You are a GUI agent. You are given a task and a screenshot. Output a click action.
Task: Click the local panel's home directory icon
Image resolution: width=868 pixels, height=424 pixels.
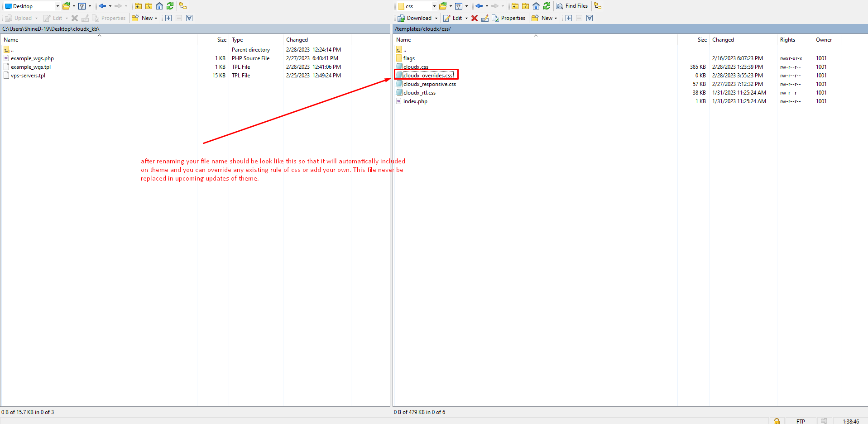click(x=159, y=6)
